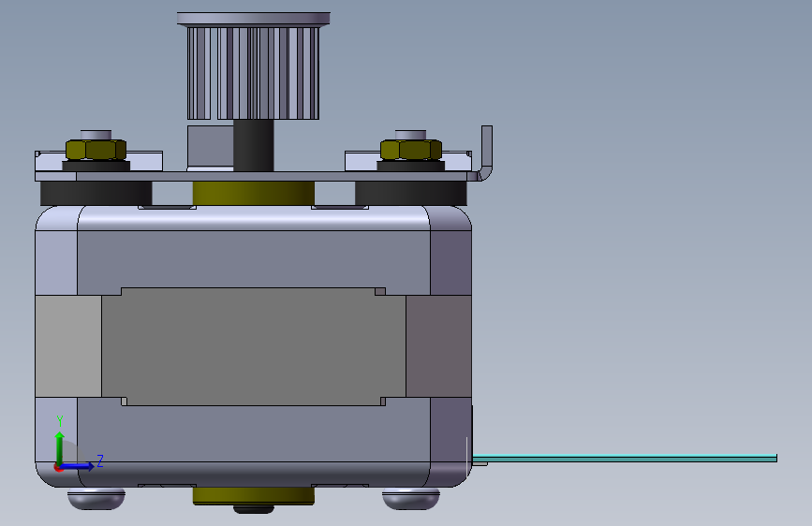Select the blue Z axis arrow of the triad
Screen dimensions: 812x526
pos(78,466)
